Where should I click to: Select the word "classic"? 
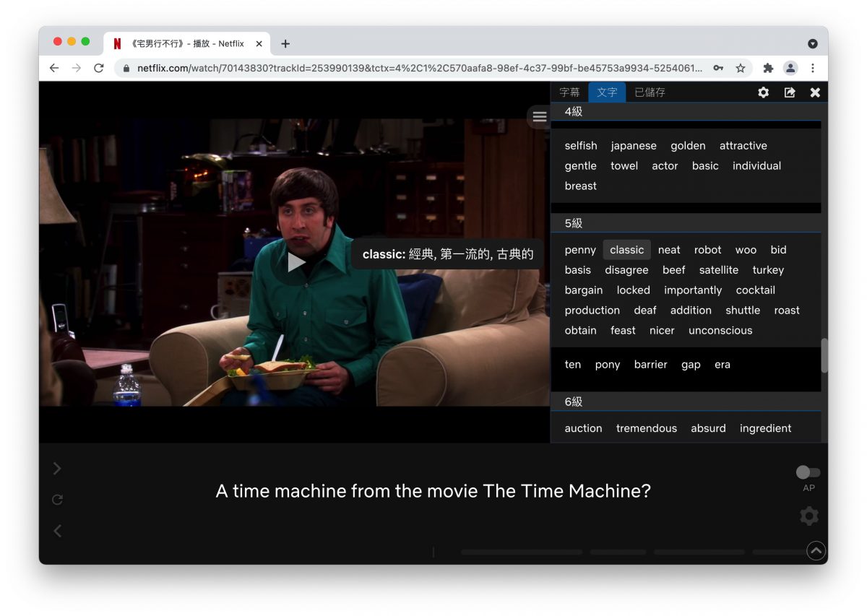point(627,250)
